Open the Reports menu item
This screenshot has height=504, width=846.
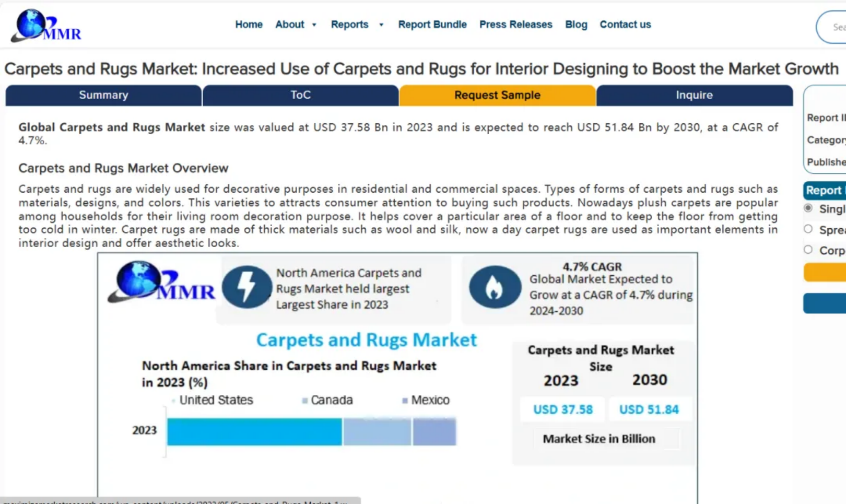[x=349, y=25]
